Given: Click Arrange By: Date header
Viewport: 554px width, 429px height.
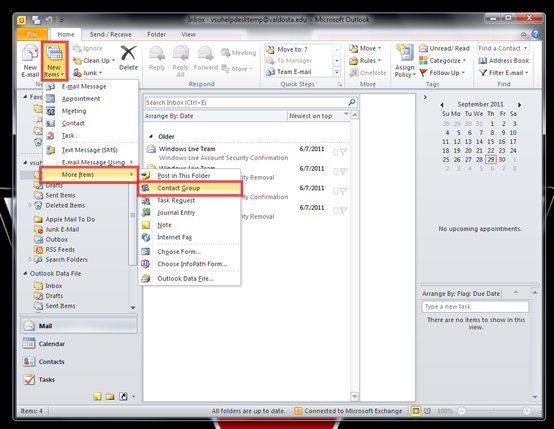Looking at the screenshot, I should point(215,116).
